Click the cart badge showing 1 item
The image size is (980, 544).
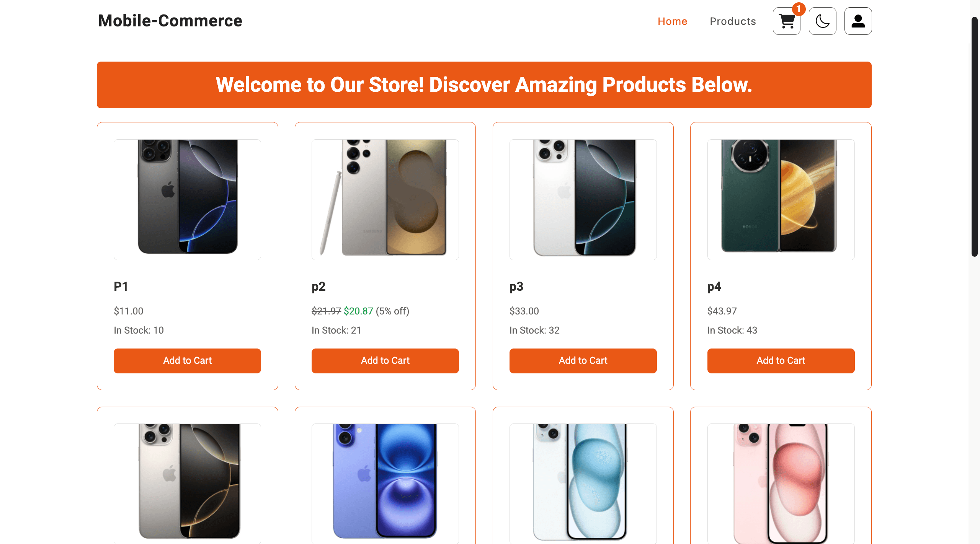coord(799,9)
